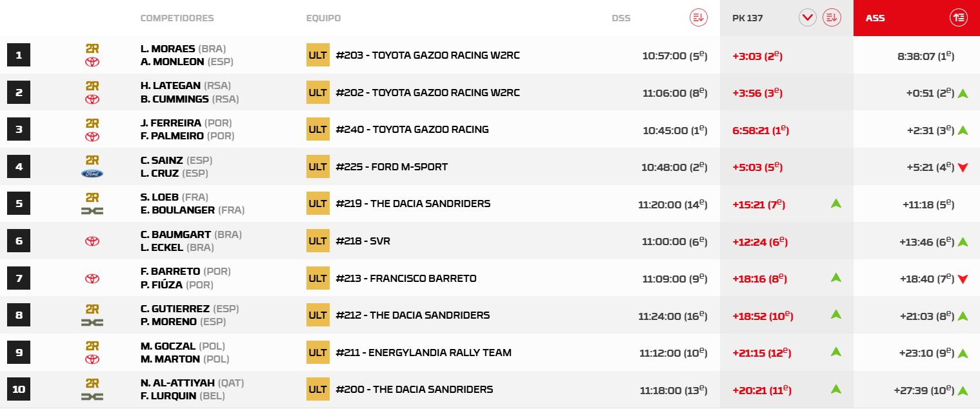Select the PK 137 column header
This screenshot has height=409, width=980.
coord(748,18)
